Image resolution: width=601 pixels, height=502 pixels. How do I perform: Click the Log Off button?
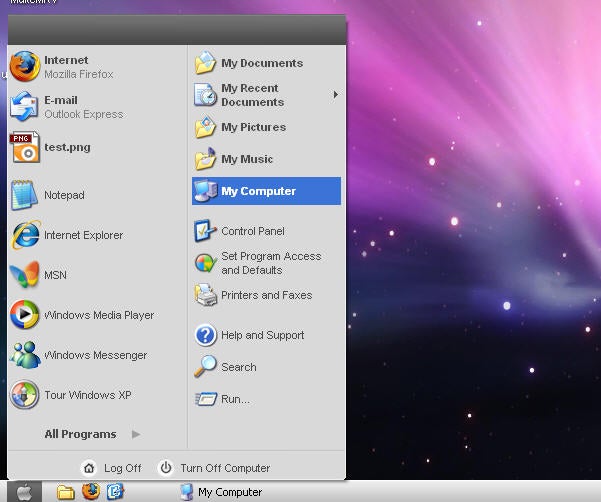click(112, 468)
